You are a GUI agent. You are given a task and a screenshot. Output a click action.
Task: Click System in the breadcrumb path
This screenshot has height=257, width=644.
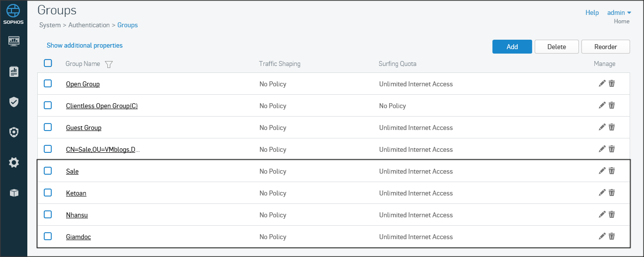pyautogui.click(x=50, y=25)
